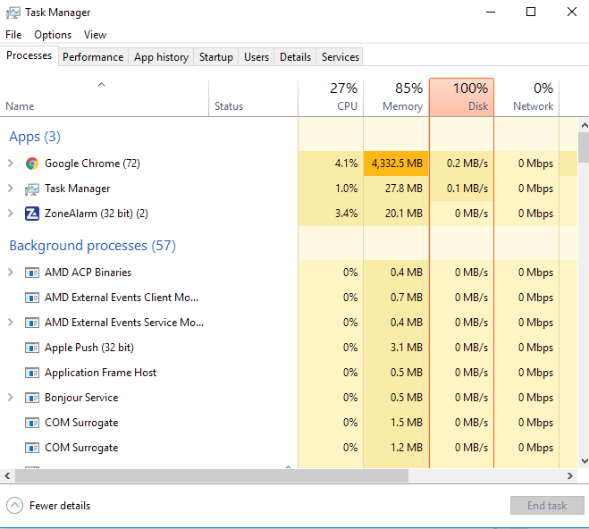Click Chrome's 0.2 MB/s disk value
This screenshot has height=529, width=589.
[467, 163]
